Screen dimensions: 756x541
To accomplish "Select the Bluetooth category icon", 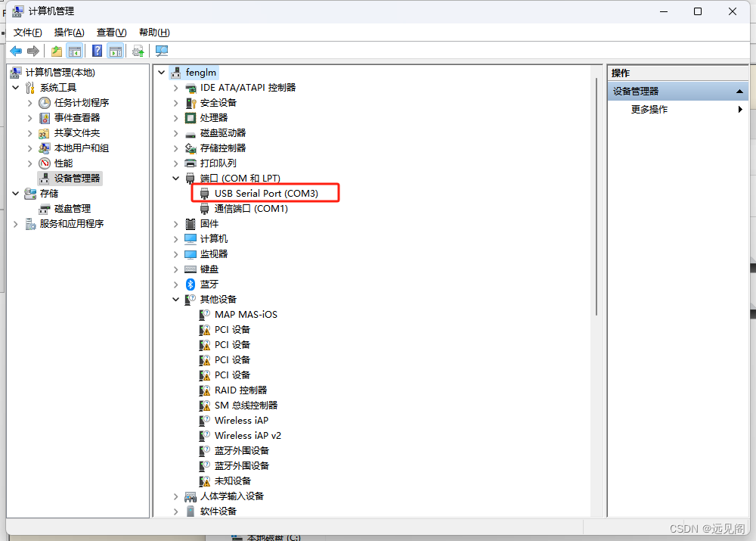I will (191, 284).
